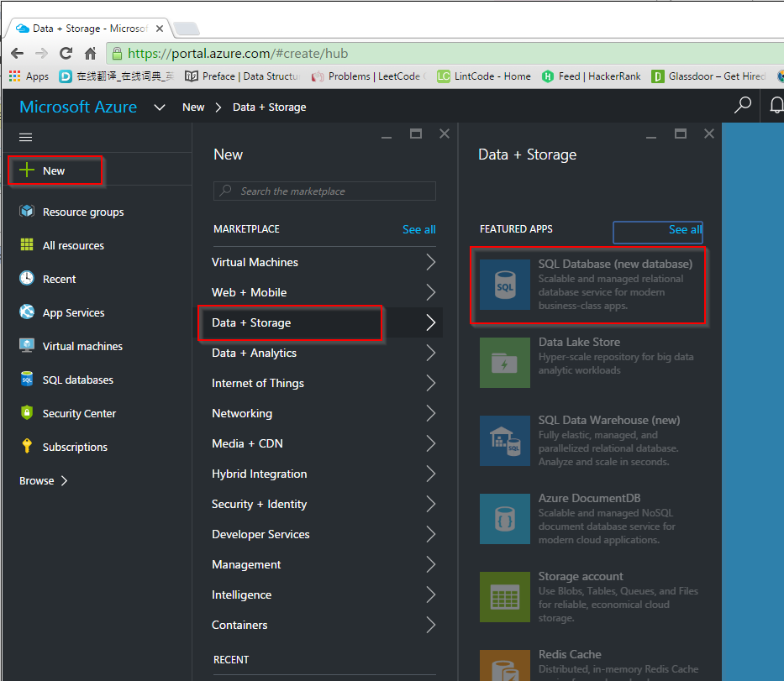Expand Media + CDN chevron

pyautogui.click(x=430, y=443)
